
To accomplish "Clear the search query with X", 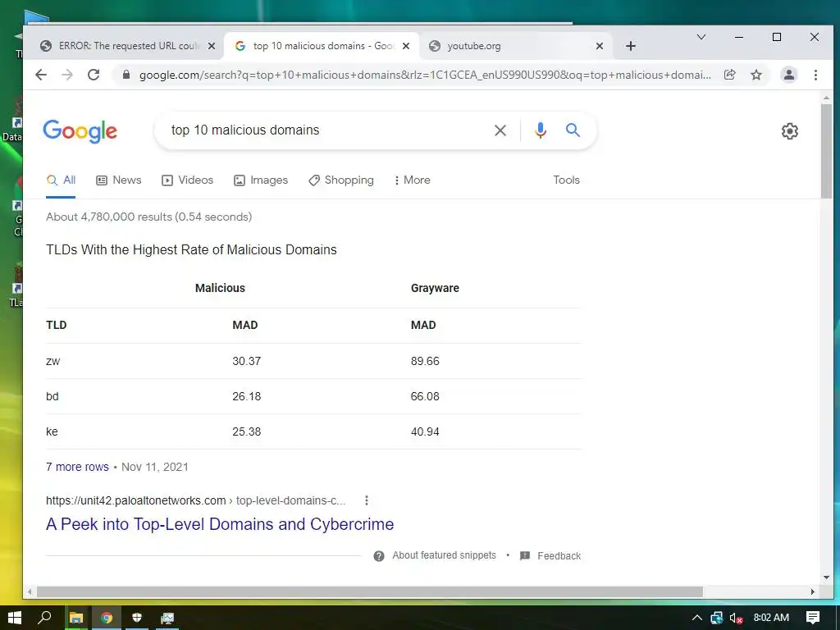I will 500,130.
